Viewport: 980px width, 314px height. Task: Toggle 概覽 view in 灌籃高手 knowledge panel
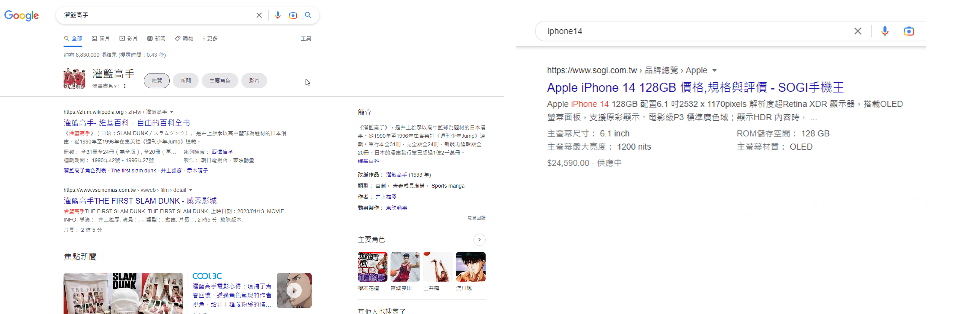159,80
